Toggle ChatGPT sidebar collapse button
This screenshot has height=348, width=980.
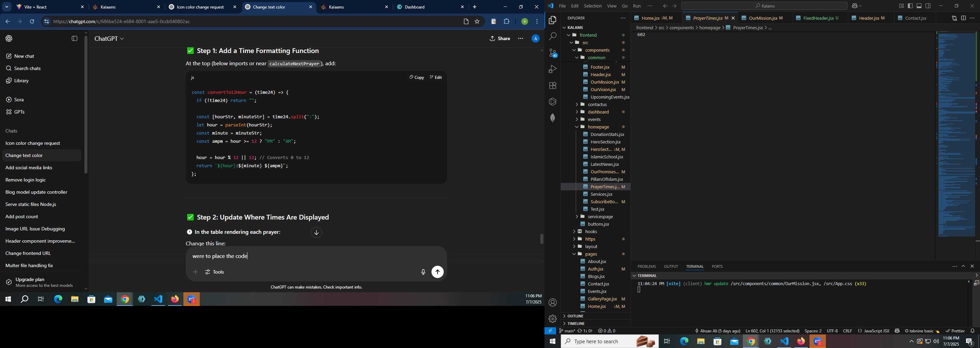coord(75,39)
